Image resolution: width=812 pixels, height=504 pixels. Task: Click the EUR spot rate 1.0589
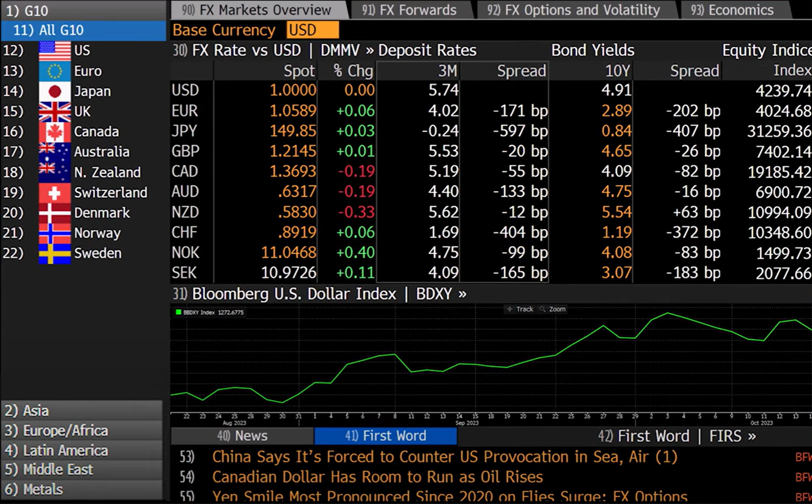[x=293, y=111]
